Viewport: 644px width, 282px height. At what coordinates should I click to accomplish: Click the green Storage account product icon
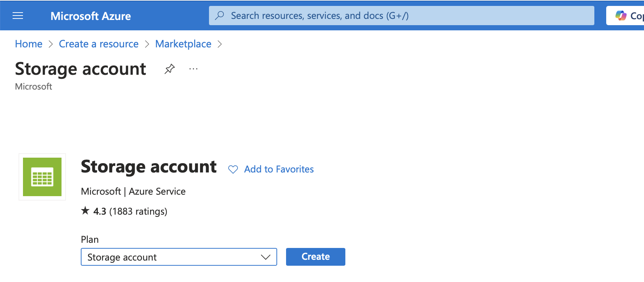[x=42, y=177]
